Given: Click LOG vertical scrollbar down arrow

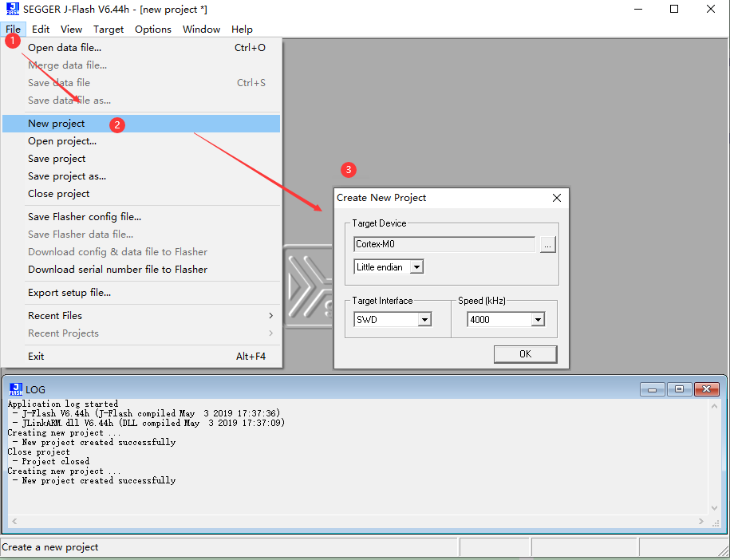Looking at the screenshot, I should click(714, 508).
